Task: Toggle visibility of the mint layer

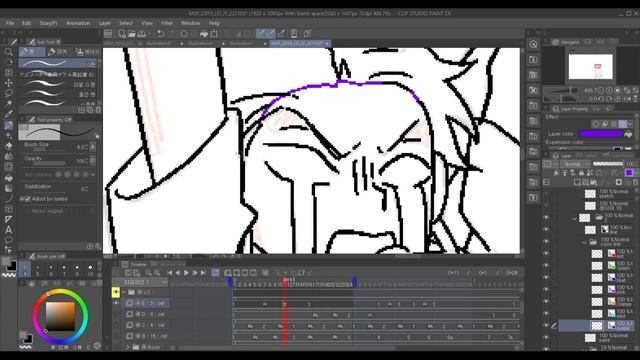Action: 546,313
